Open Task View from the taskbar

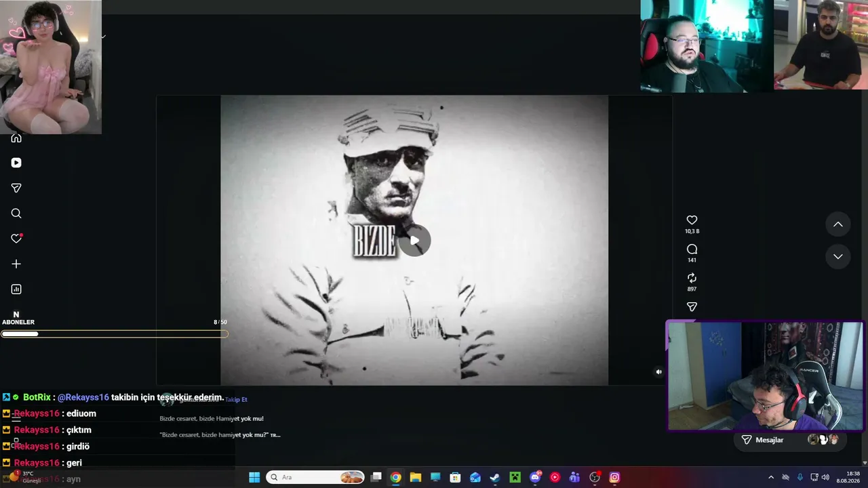click(376, 477)
